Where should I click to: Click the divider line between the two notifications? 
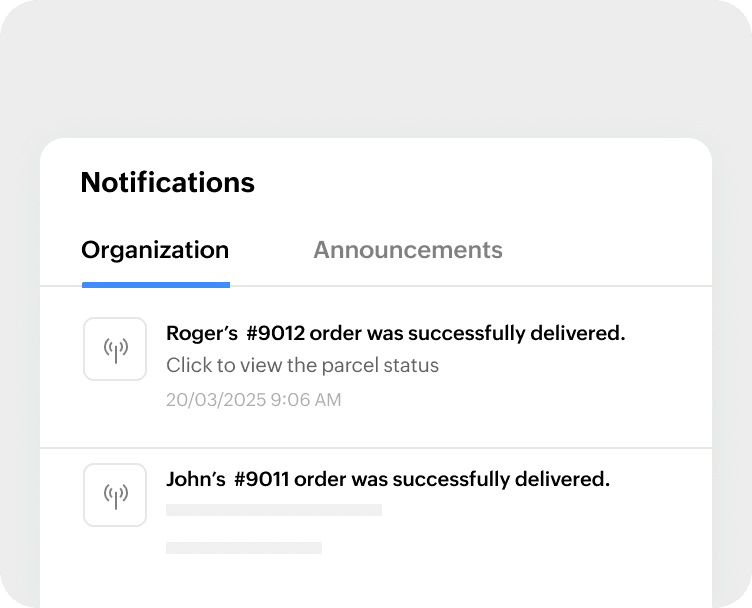(x=376, y=448)
